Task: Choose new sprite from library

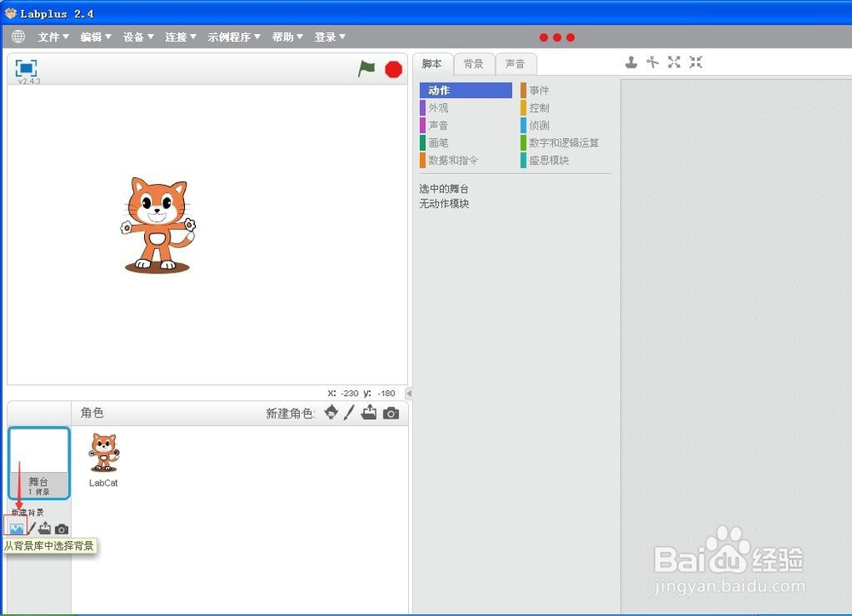Action: pos(331,413)
